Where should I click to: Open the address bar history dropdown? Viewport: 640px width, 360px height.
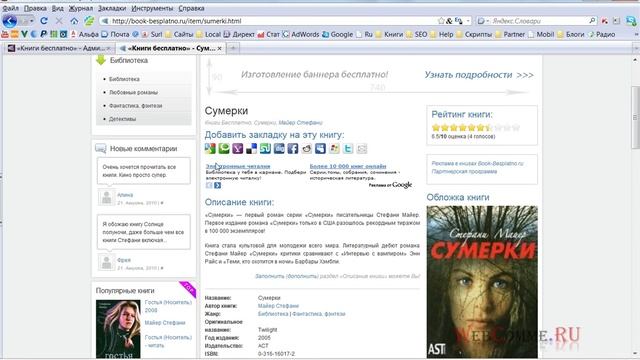pos(468,21)
